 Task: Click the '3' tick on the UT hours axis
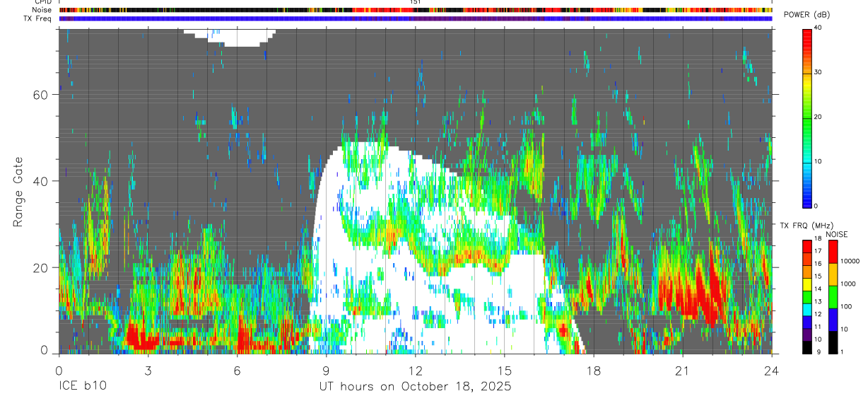(148, 370)
